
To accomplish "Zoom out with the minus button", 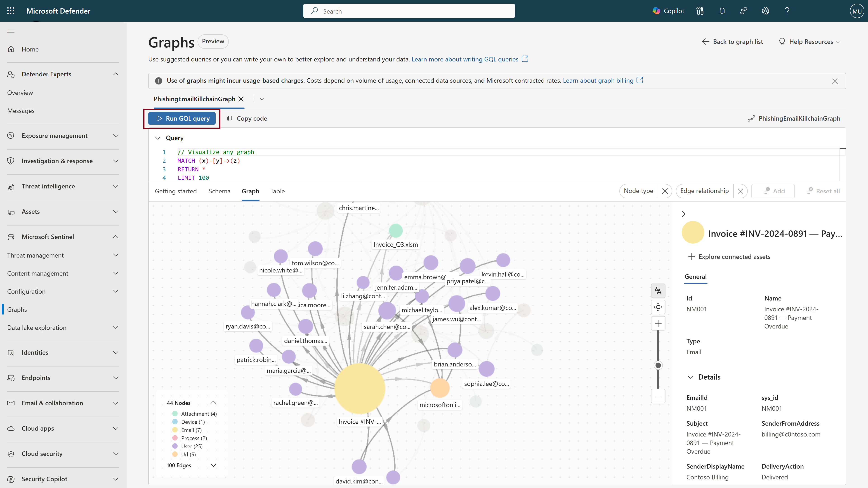I will pyautogui.click(x=658, y=396).
